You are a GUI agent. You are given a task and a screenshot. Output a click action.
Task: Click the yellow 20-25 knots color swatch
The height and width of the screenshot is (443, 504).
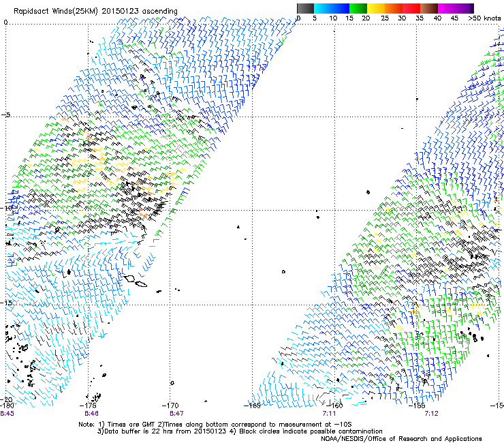pos(376,8)
